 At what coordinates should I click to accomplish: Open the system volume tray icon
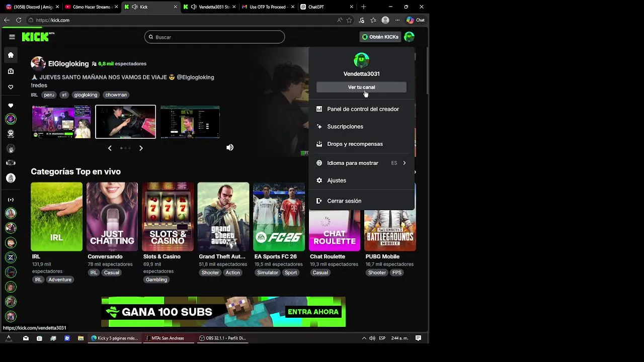click(372, 338)
